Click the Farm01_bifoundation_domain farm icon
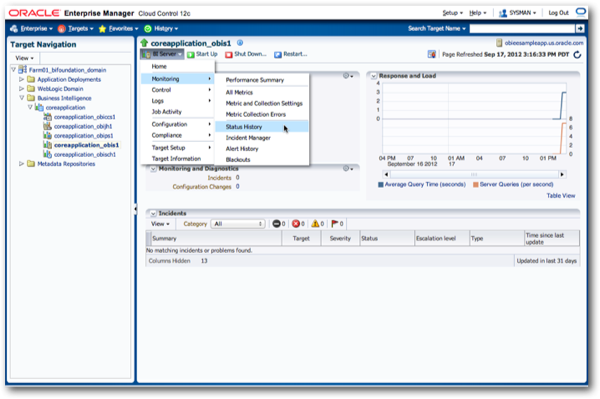This screenshot has width=600, height=399. (x=23, y=70)
